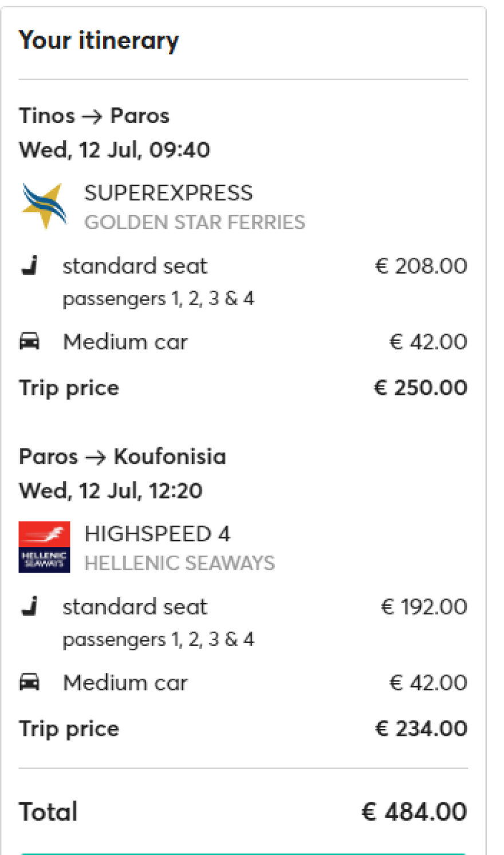Click the € 234.00 trip price
The image size is (504, 855).
point(421,728)
